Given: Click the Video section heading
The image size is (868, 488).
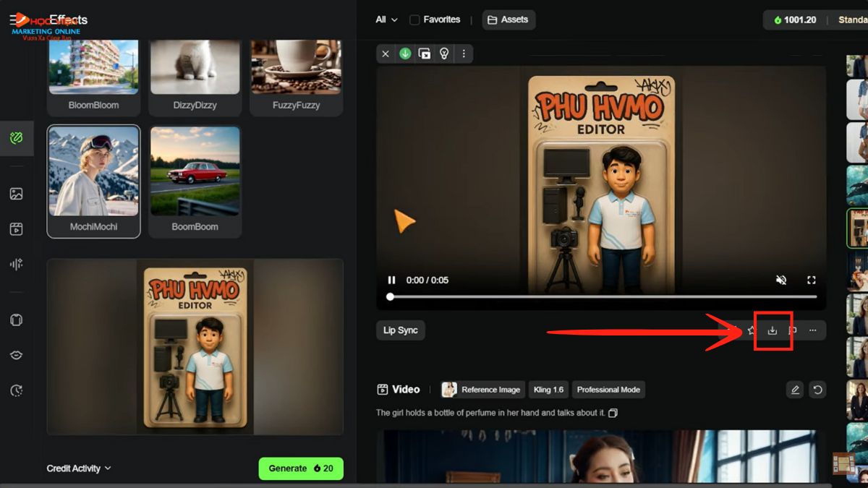Looking at the screenshot, I should [x=406, y=390].
